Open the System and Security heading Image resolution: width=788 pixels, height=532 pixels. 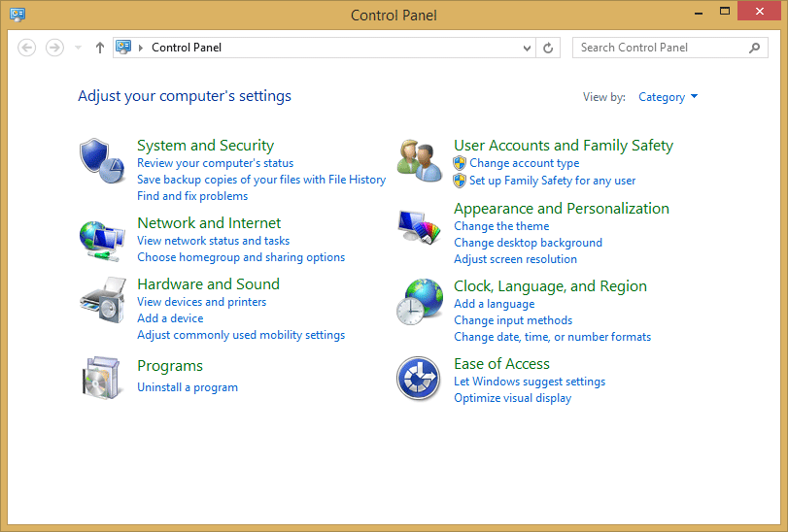(206, 146)
